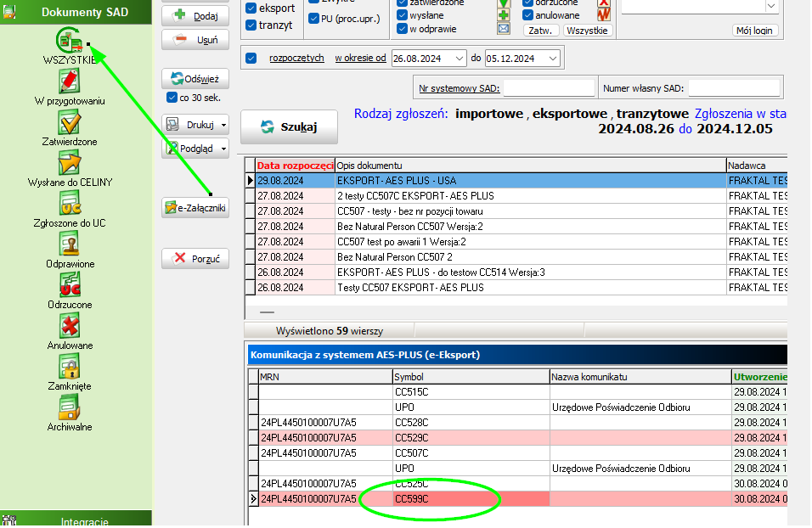Screen dimensions: 812x528
Task: Open e-Załączniki attachments
Action: pos(195,208)
